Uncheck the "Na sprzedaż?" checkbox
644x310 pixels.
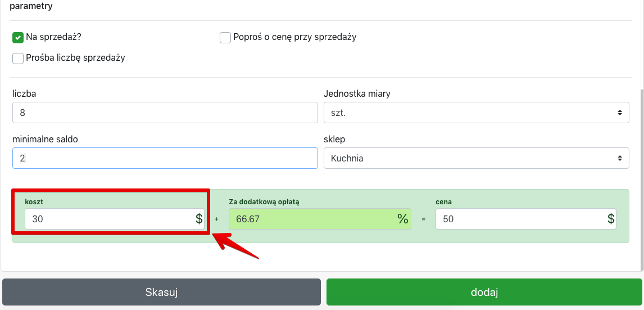[18, 38]
